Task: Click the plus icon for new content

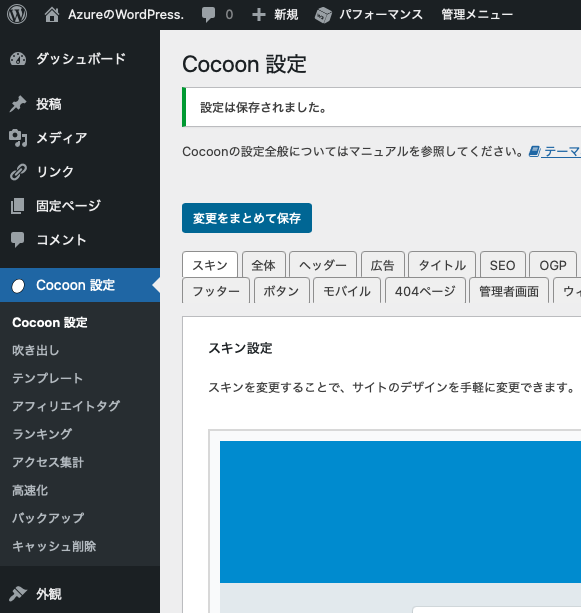Action: point(259,15)
